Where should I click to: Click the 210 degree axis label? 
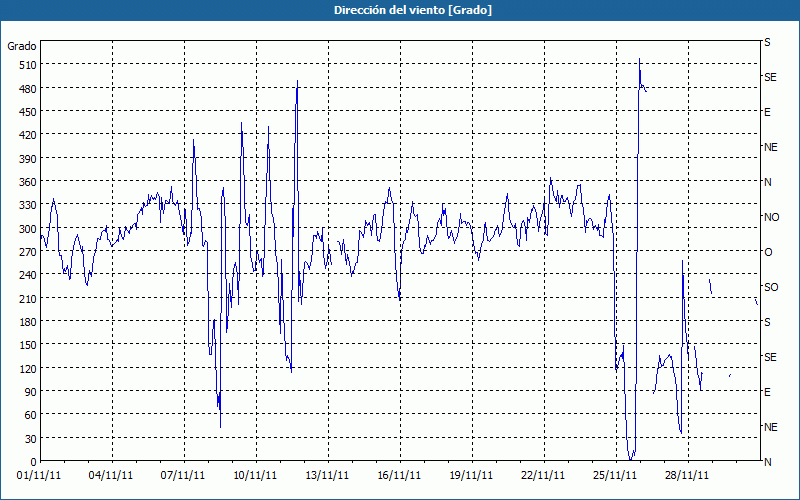point(28,298)
